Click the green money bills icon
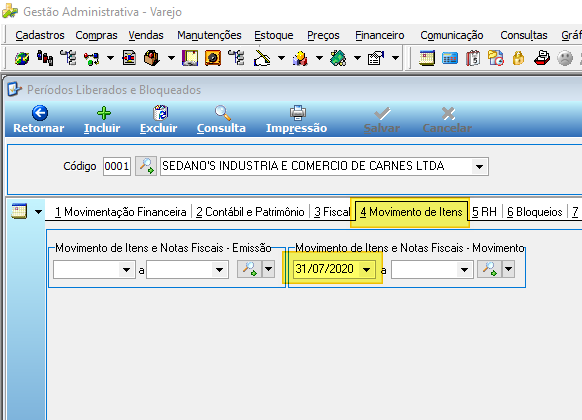Image resolution: width=582 pixels, height=420 pixels. (x=338, y=58)
